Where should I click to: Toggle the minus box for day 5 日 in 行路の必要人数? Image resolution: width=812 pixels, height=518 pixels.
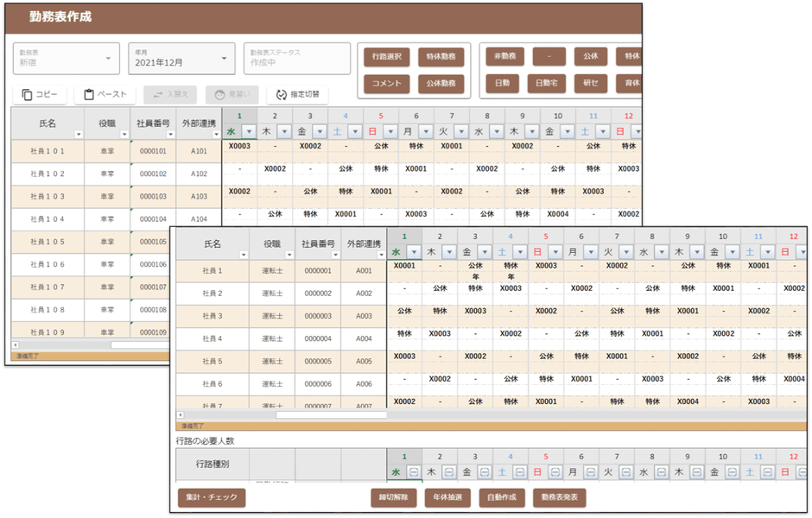point(554,472)
